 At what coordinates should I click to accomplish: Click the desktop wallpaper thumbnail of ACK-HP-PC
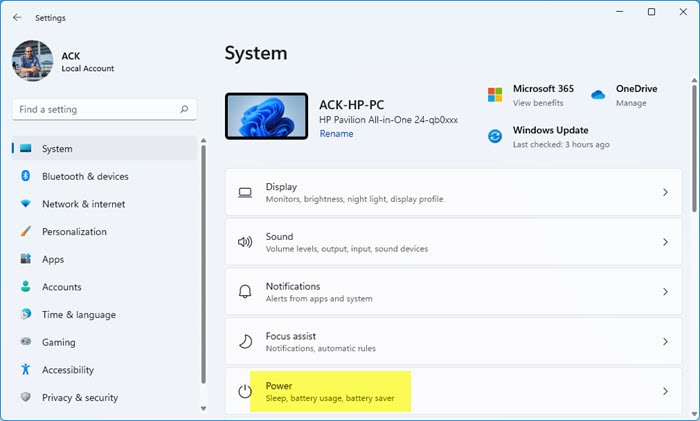tap(267, 116)
